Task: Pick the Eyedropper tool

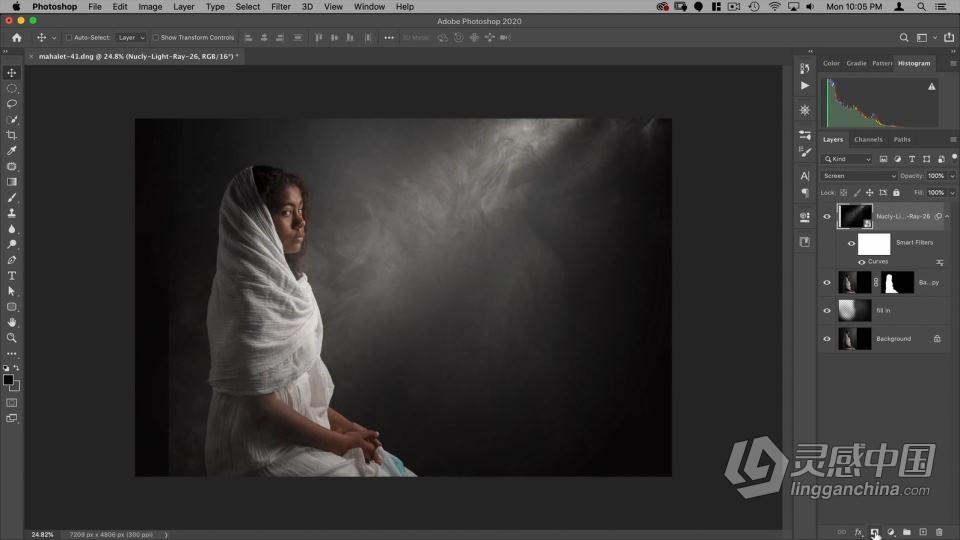Action: click(x=12, y=151)
